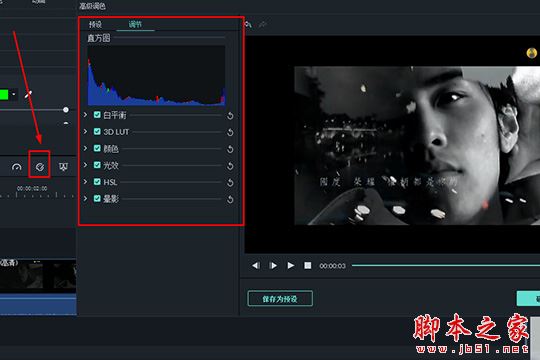Reset the 颜色 settings

click(x=230, y=149)
